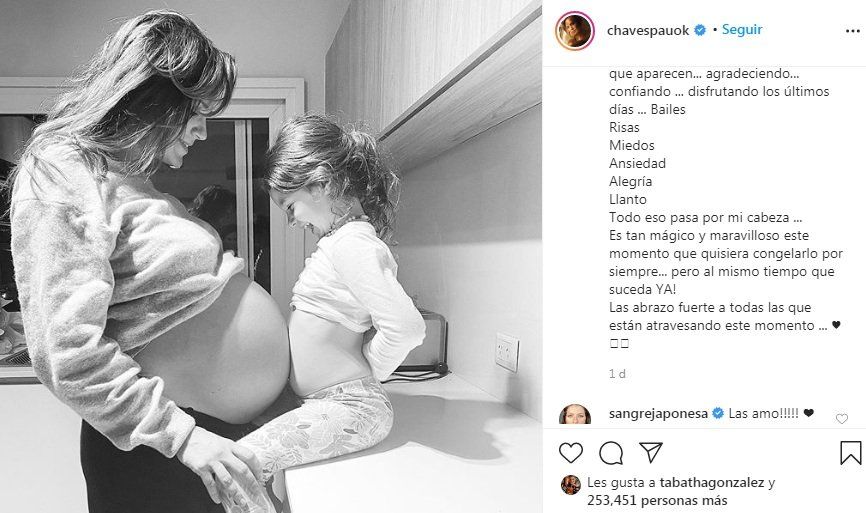866x513 pixels.
Task: Open chavespauok profile picture
Action: pyautogui.click(x=575, y=30)
